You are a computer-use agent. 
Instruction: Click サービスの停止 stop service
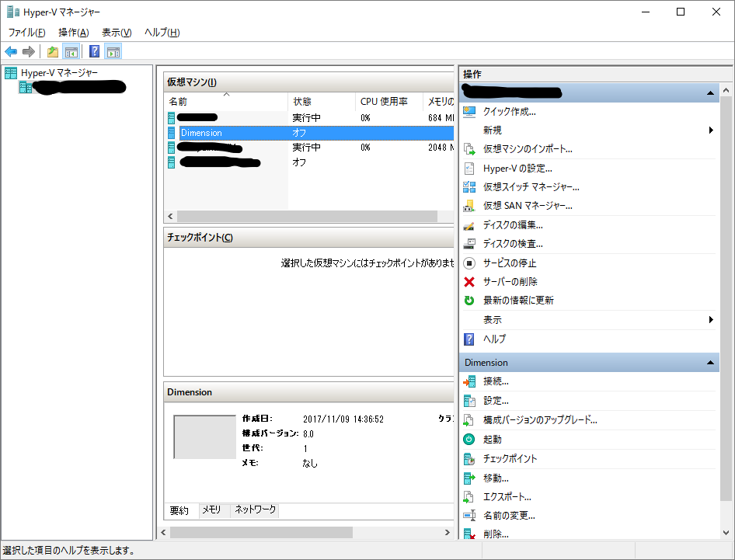(x=510, y=263)
